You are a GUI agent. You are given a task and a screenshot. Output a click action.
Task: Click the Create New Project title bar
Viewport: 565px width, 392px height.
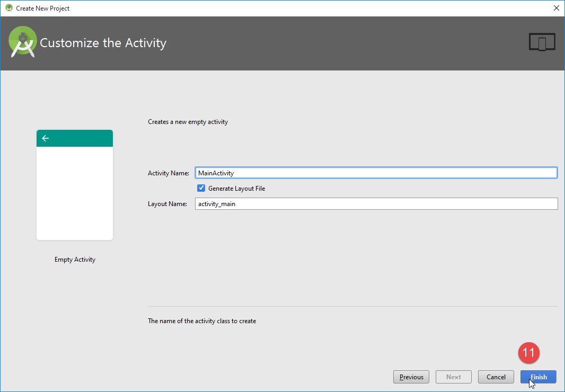265,8
